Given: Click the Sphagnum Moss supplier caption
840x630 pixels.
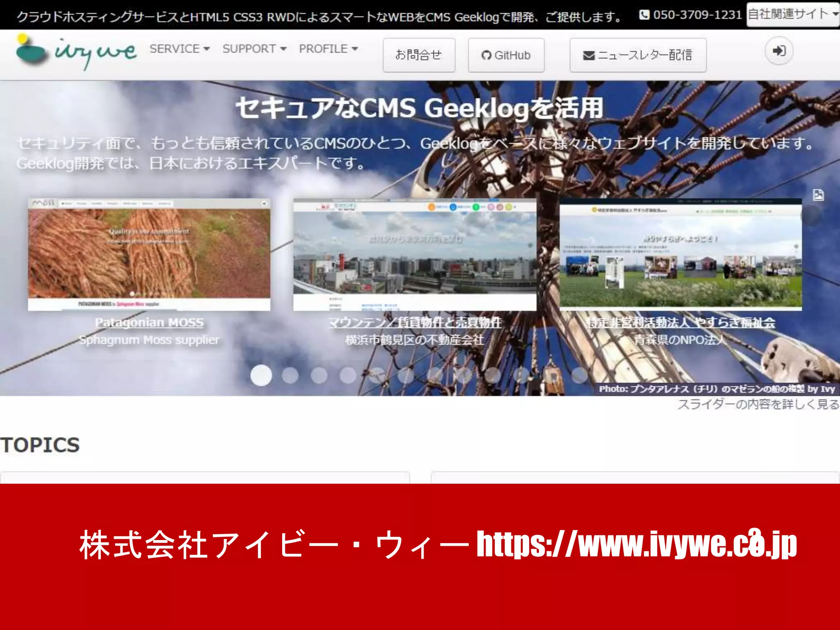Looking at the screenshot, I should [149, 340].
